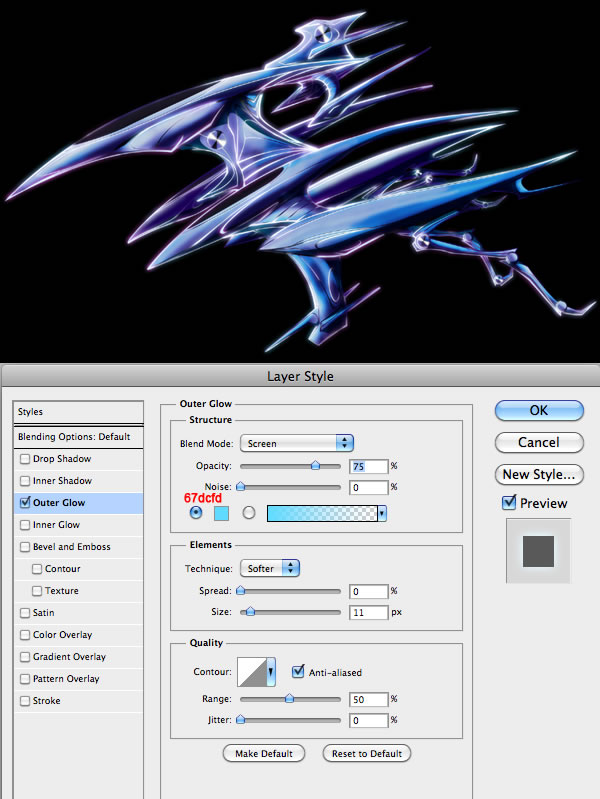
Task: Enable the Pattern Overlay checkbox
Action: click(24, 679)
